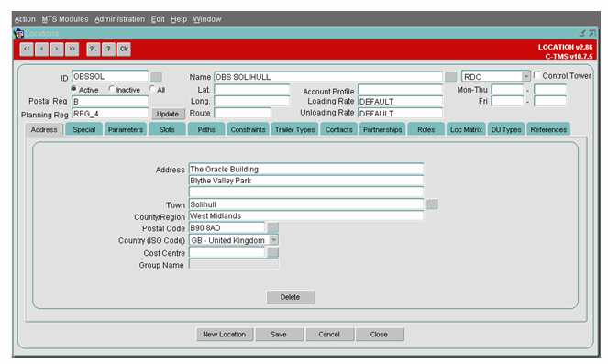The width and height of the screenshot is (608, 364).
Task: Open the lookup button beside Cost Centre
Action: (x=273, y=253)
